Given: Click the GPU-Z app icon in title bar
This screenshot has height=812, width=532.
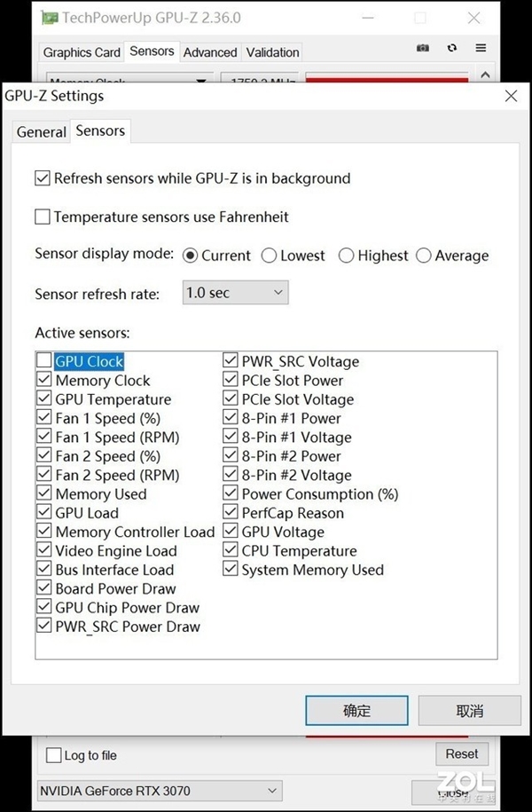Looking at the screenshot, I should 50,18.
